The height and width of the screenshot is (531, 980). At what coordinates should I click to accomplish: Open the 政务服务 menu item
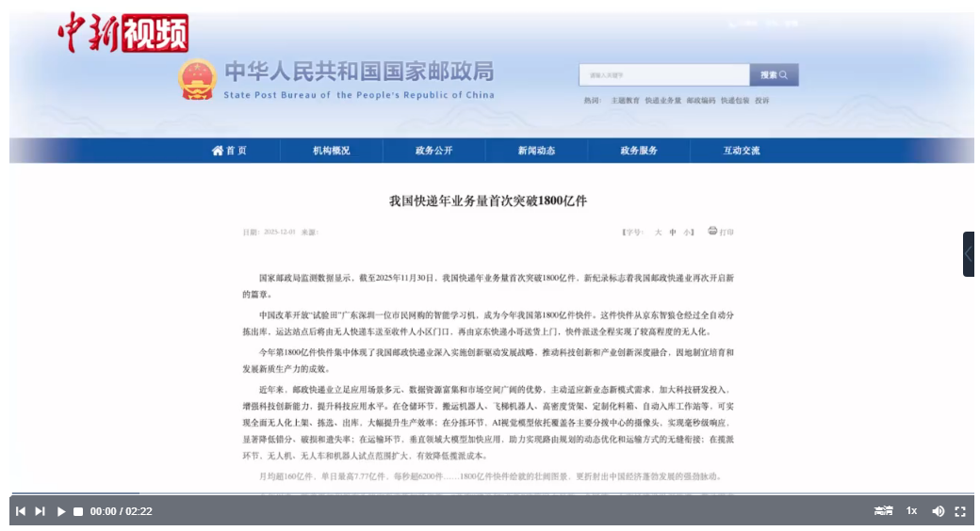(x=639, y=150)
